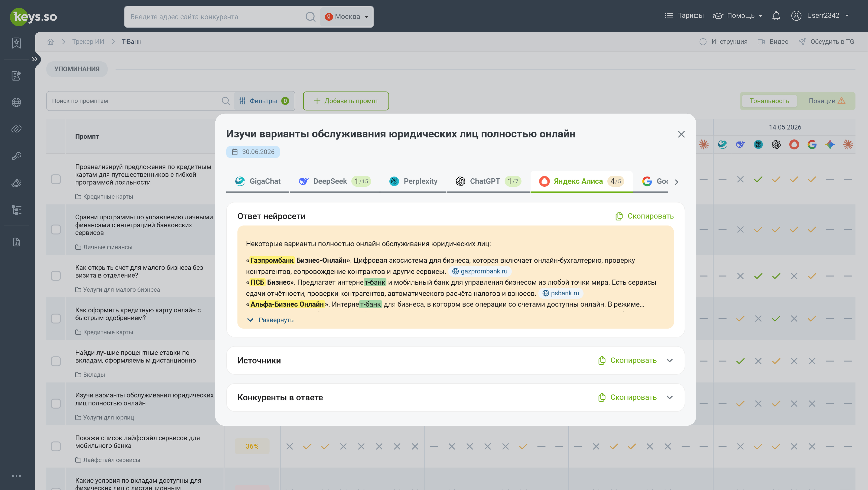Close the prompt details dialog
The image size is (868, 490).
pos(681,134)
